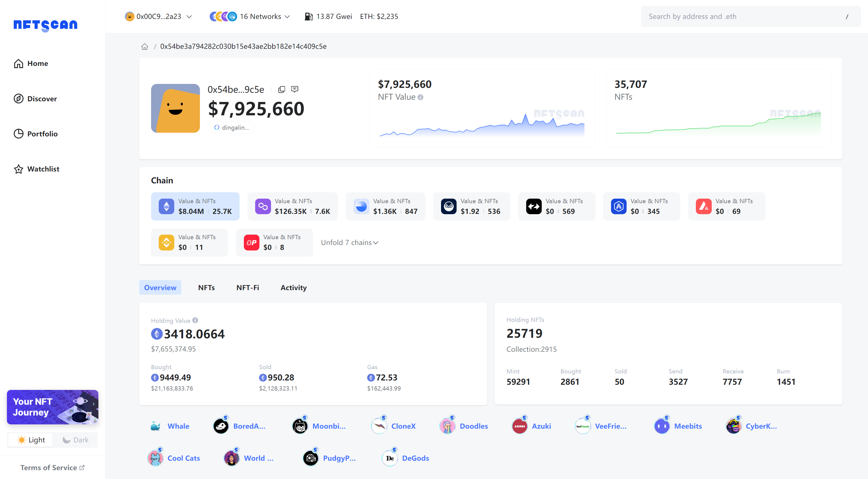The image size is (868, 479).
Task: Unfold the 7 hidden chains
Action: 349,242
